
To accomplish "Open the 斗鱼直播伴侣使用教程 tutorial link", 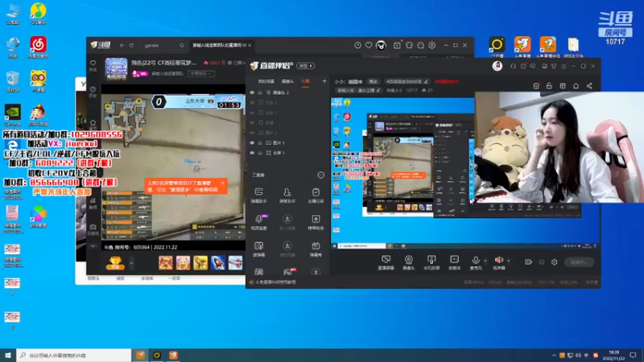I will pos(275,282).
